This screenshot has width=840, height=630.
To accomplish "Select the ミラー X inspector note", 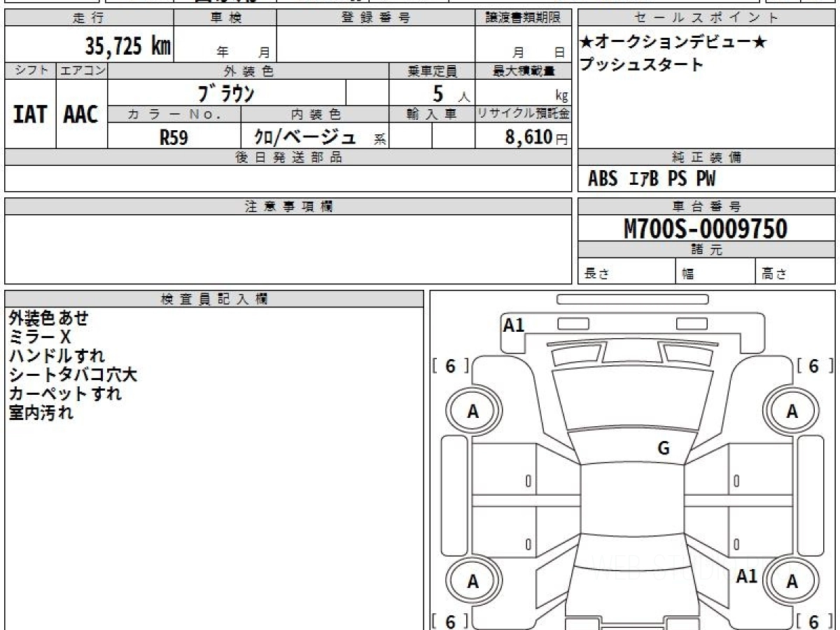I will 40,337.
